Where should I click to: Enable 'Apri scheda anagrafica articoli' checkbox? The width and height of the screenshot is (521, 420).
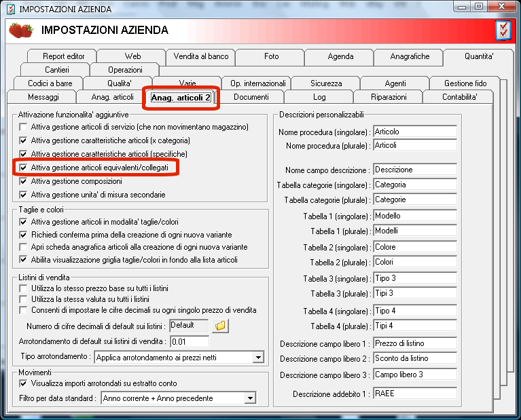point(23,247)
